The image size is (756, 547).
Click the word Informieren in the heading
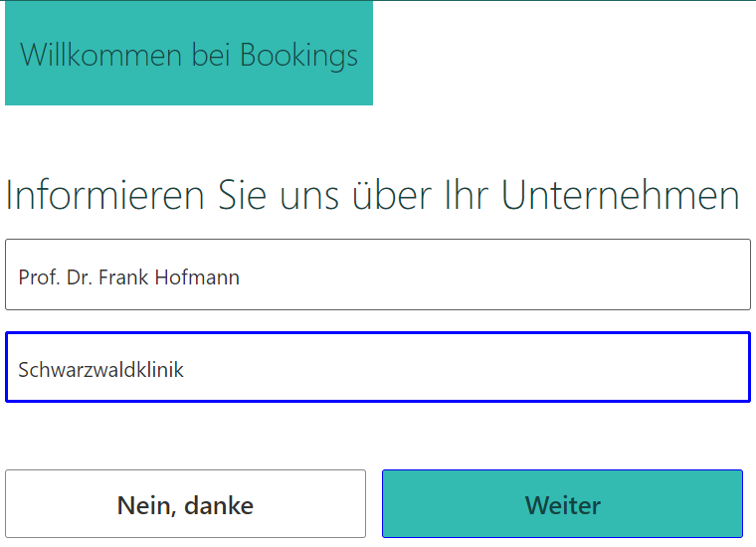pyautogui.click(x=106, y=195)
